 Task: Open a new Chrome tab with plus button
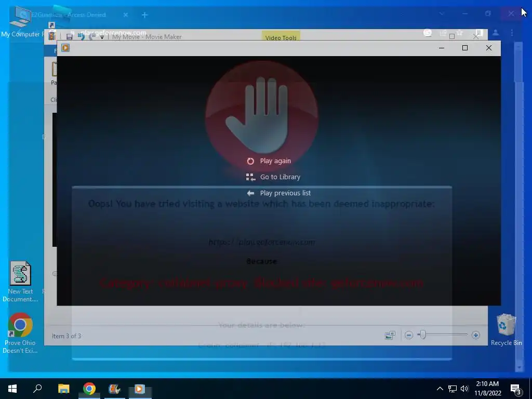[144, 15]
